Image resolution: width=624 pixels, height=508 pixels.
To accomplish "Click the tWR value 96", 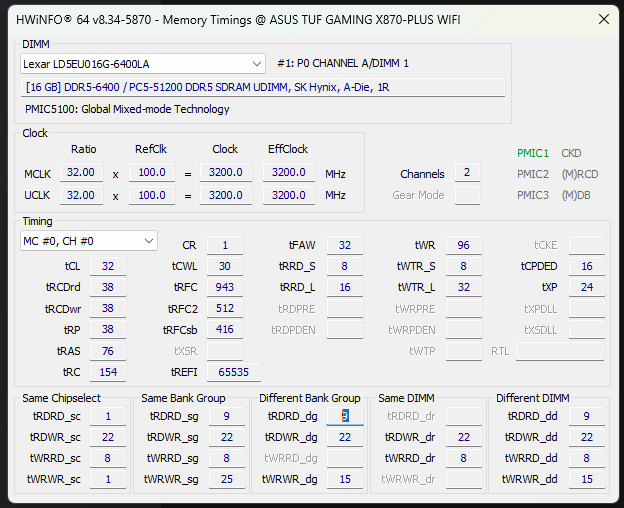I will [464, 245].
